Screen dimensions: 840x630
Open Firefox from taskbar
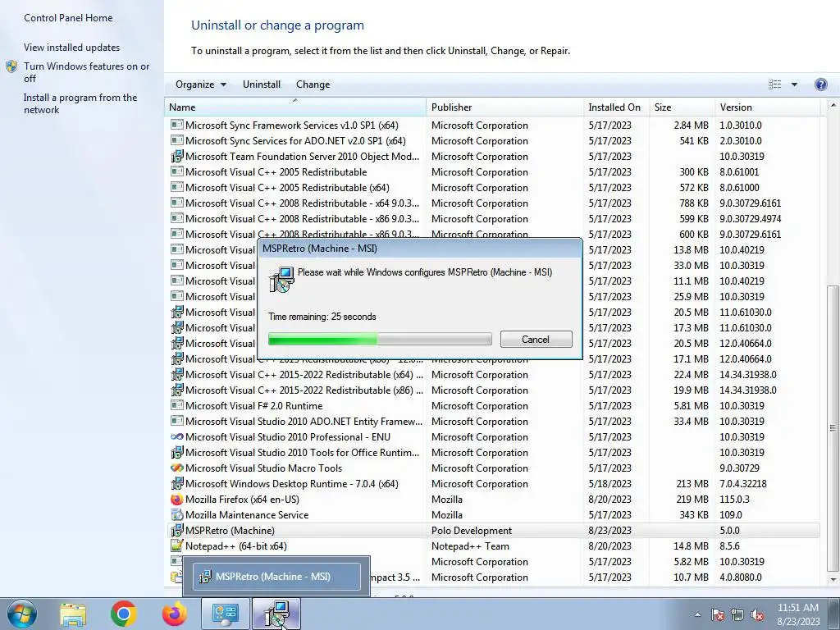click(x=175, y=614)
